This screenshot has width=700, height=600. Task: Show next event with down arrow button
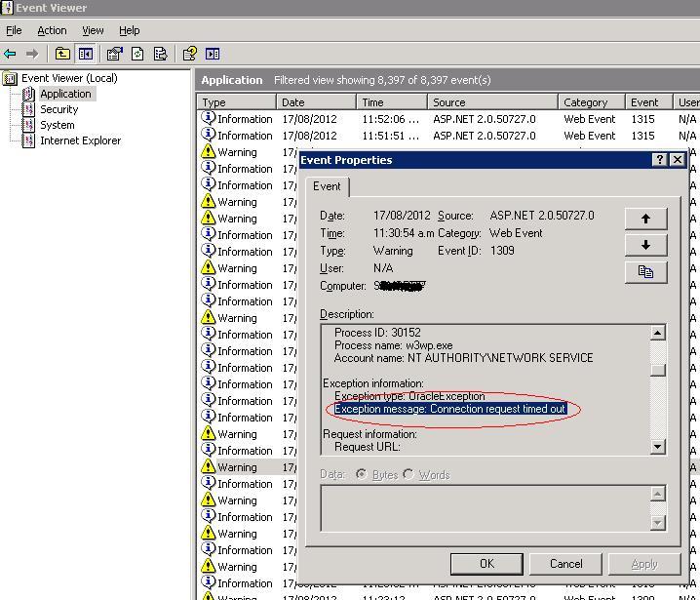coord(645,245)
